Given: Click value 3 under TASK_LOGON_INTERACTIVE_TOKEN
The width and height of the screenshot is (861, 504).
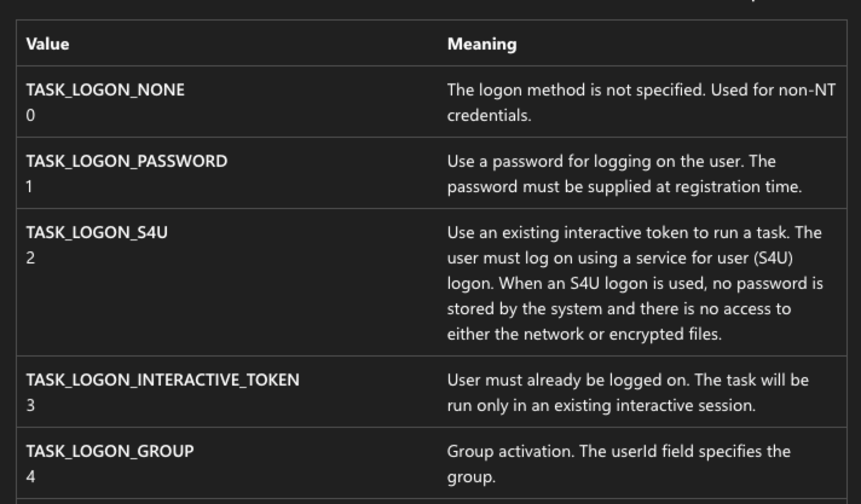Looking at the screenshot, I should [x=30, y=405].
